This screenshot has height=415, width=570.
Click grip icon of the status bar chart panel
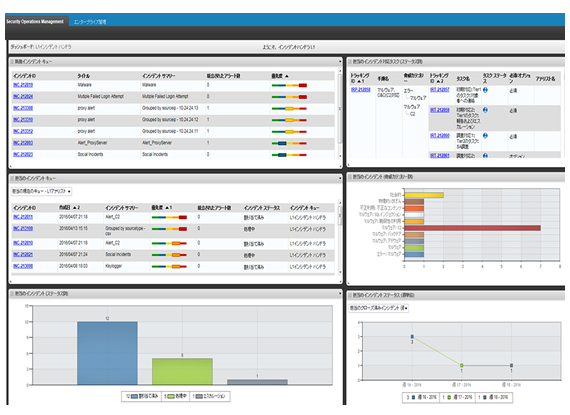12,294
